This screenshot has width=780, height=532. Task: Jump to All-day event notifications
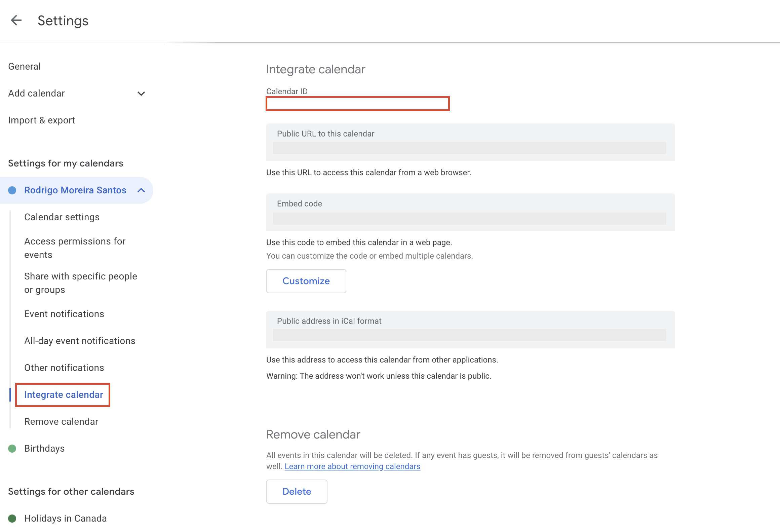80,341
